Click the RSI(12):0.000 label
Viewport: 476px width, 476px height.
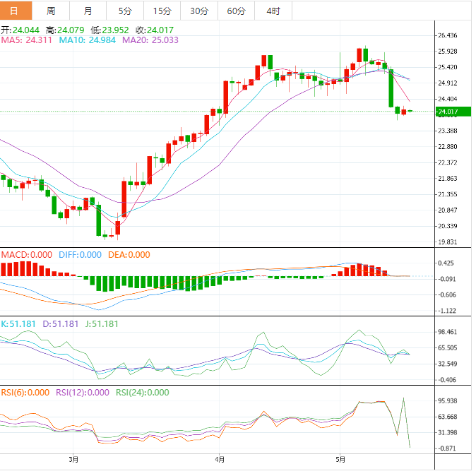tap(82, 393)
